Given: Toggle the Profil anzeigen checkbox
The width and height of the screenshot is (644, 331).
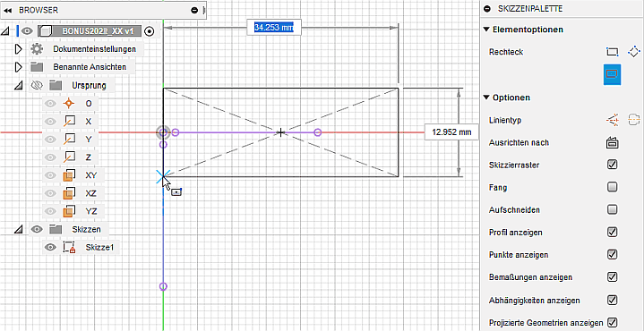Looking at the screenshot, I should (612, 233).
